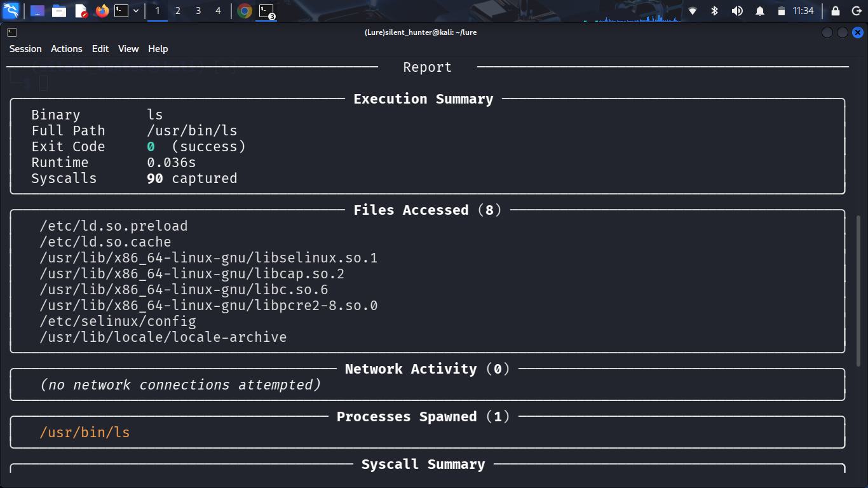Select the terminal taskbar button with badge 3
The image size is (868, 488).
tap(266, 11)
